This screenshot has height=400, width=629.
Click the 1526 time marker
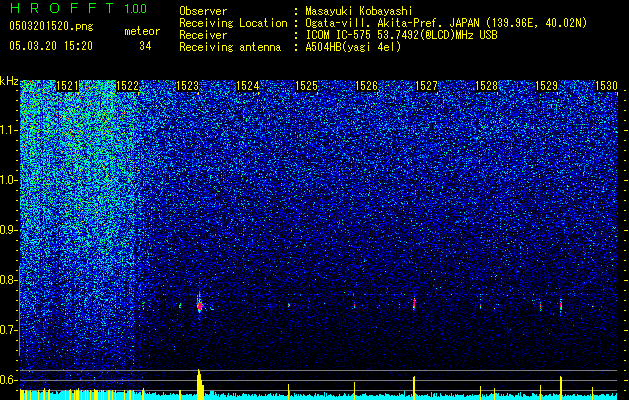coord(367,86)
